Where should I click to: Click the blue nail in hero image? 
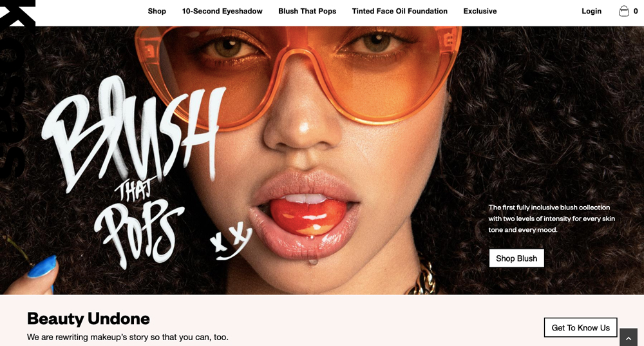coord(42,267)
